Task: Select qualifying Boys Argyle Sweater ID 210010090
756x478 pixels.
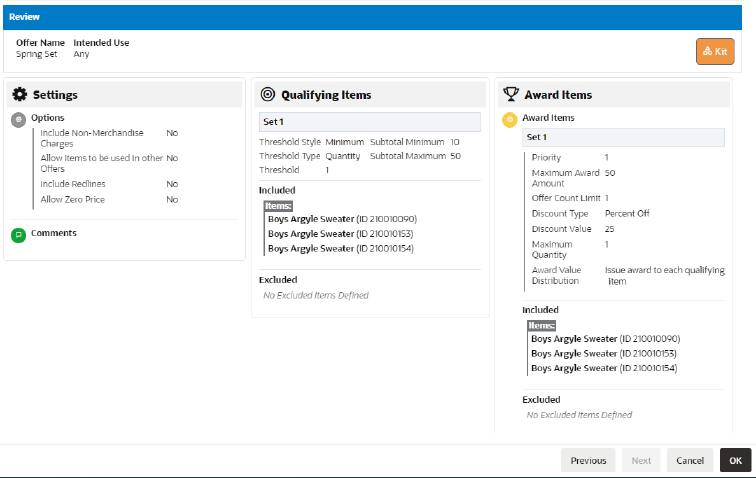Action: [x=342, y=219]
